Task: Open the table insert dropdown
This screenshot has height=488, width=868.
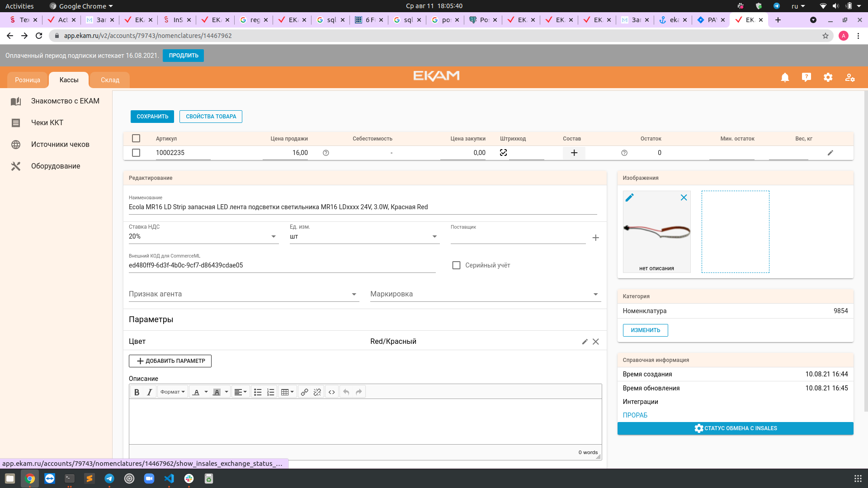Action: 288,392
